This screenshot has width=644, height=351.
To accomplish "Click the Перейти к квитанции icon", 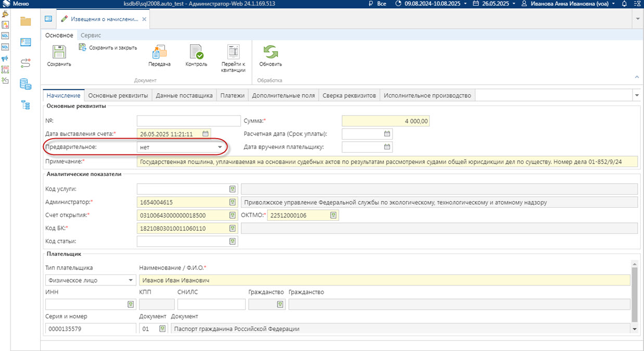I will coord(233,52).
